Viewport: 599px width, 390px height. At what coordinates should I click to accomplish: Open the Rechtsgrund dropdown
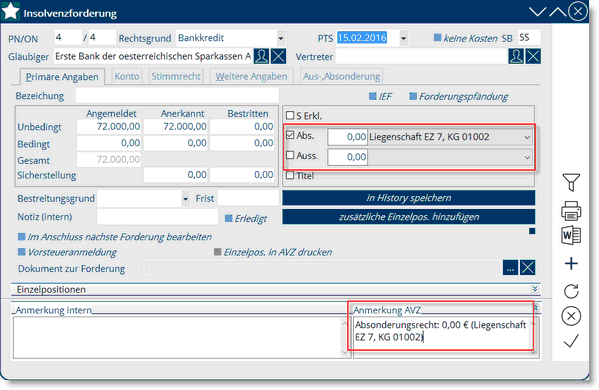coord(281,38)
